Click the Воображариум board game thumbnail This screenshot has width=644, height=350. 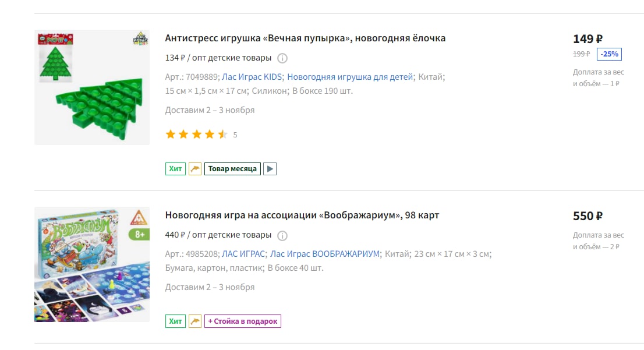click(92, 264)
